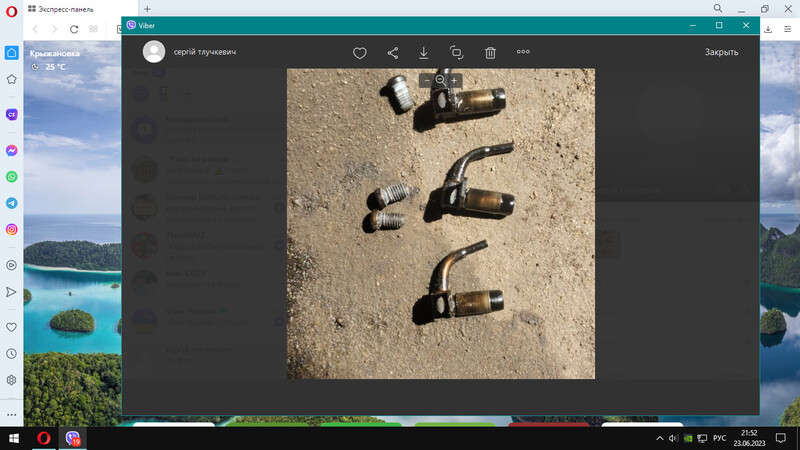Screen dimensions: 800x450
Task: Rotate the image in the viewer
Action: pyautogui.click(x=457, y=52)
